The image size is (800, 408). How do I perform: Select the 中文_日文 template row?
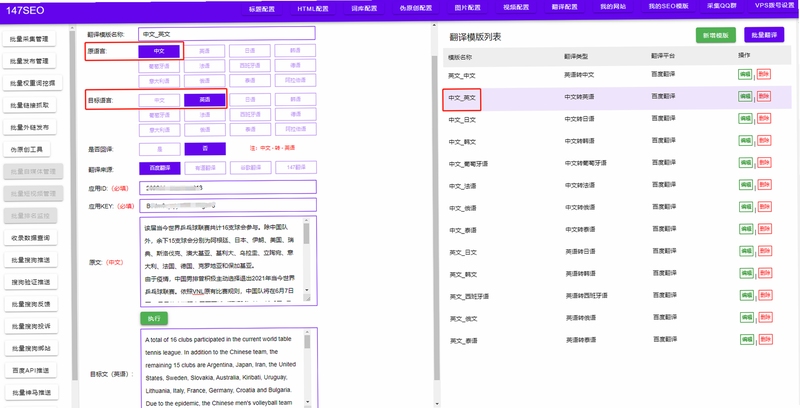click(617, 119)
